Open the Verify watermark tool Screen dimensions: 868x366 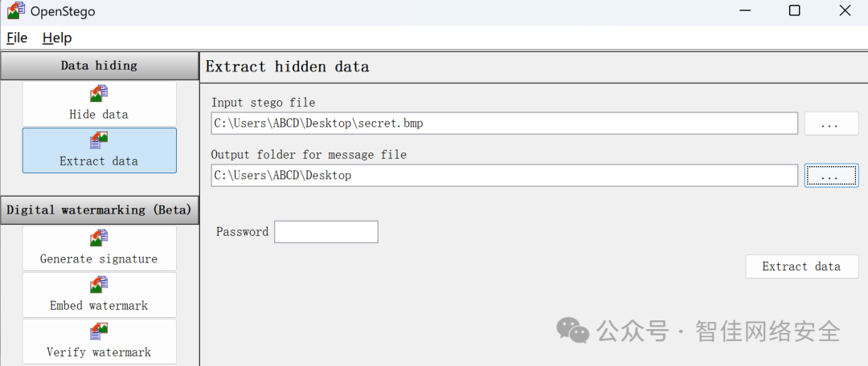[99, 341]
